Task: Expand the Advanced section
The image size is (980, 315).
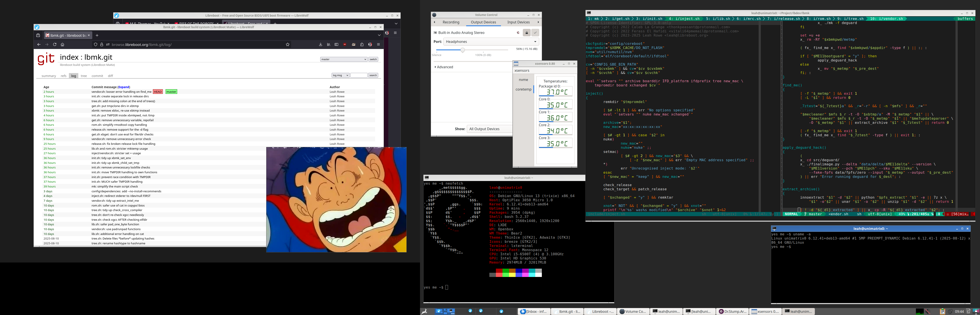Action: [444, 67]
